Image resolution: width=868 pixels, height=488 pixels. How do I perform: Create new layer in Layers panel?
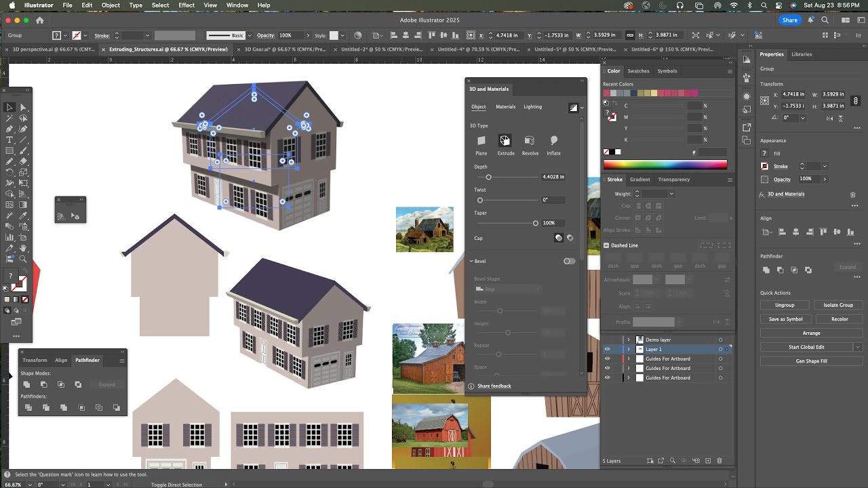tap(708, 461)
